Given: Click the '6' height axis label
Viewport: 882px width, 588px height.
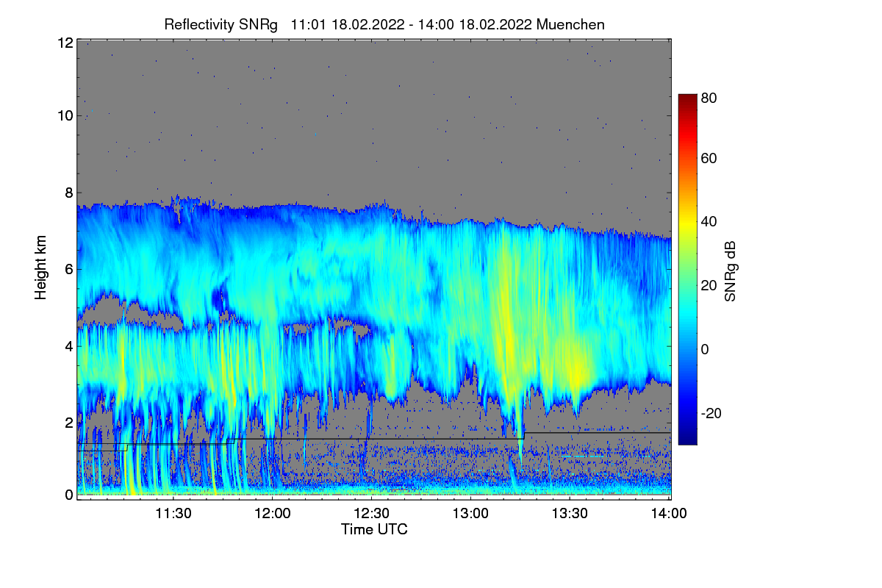Looking at the screenshot, I should click(x=68, y=270).
